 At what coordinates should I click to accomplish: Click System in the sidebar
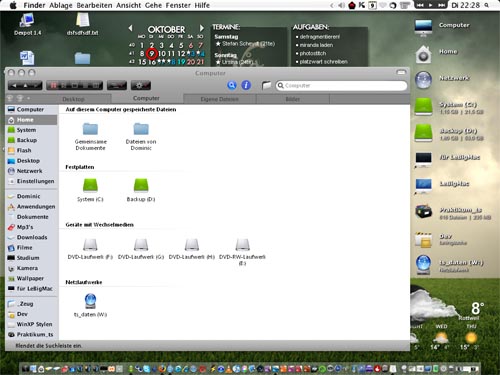(x=31, y=130)
